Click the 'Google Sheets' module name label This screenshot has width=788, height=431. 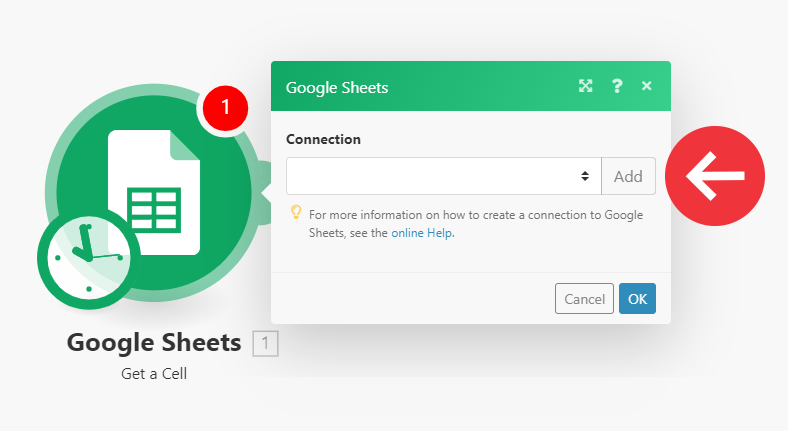tap(154, 343)
